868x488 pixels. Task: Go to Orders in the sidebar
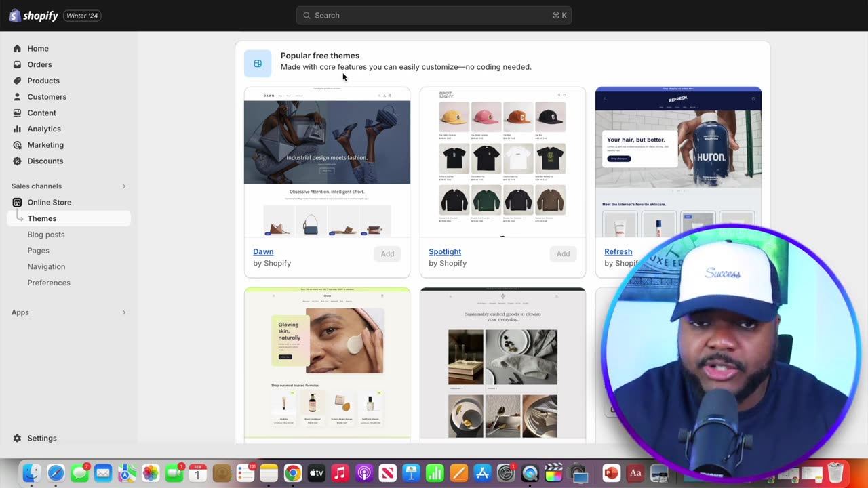pos(39,65)
